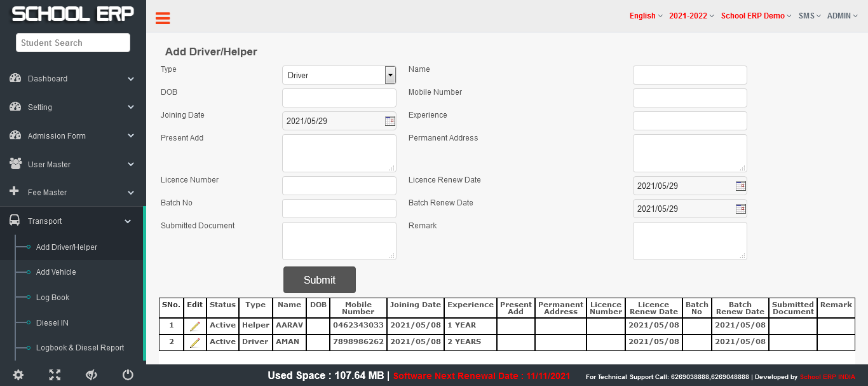This screenshot has height=386, width=868.
Task: Open the English language dropdown
Action: [x=646, y=16]
